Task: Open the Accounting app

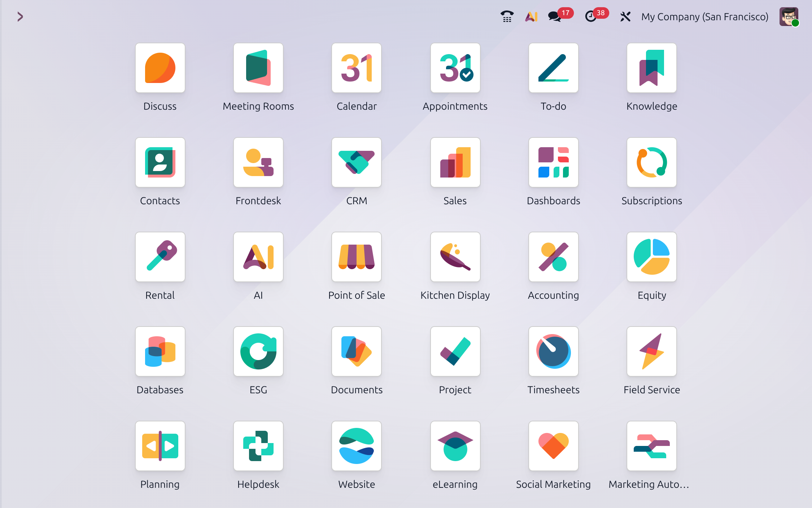Action: [x=553, y=257]
